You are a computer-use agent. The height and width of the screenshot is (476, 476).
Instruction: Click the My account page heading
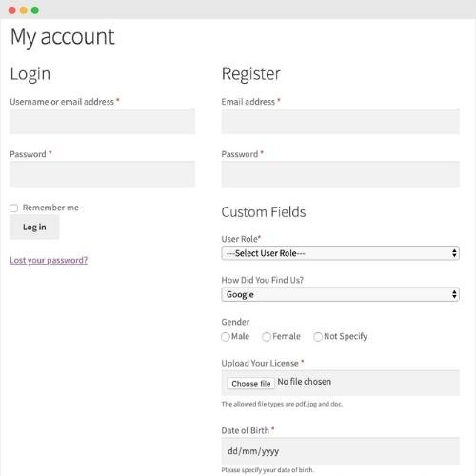pos(62,37)
